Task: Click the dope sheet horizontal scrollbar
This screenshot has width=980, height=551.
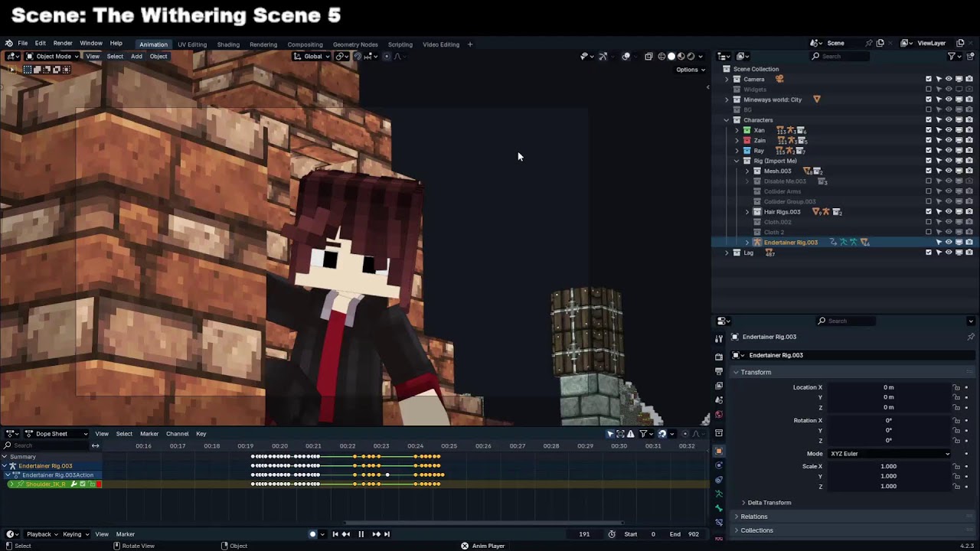Action: (x=483, y=523)
